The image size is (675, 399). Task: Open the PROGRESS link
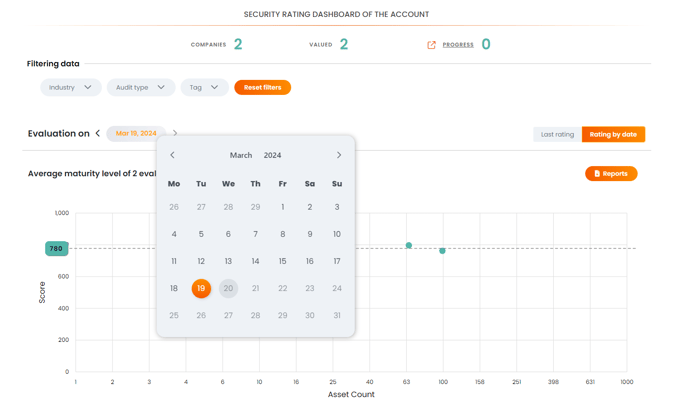point(458,45)
